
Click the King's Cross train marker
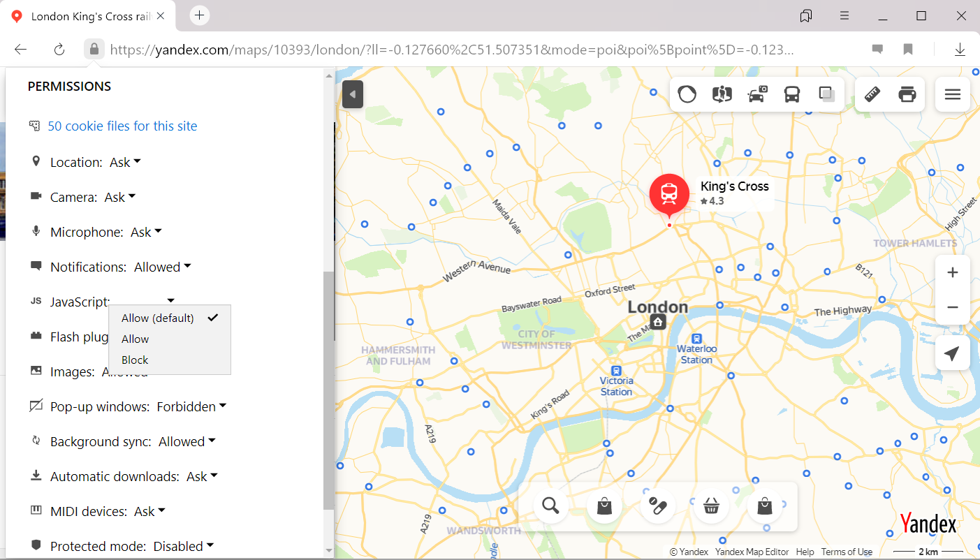click(669, 194)
